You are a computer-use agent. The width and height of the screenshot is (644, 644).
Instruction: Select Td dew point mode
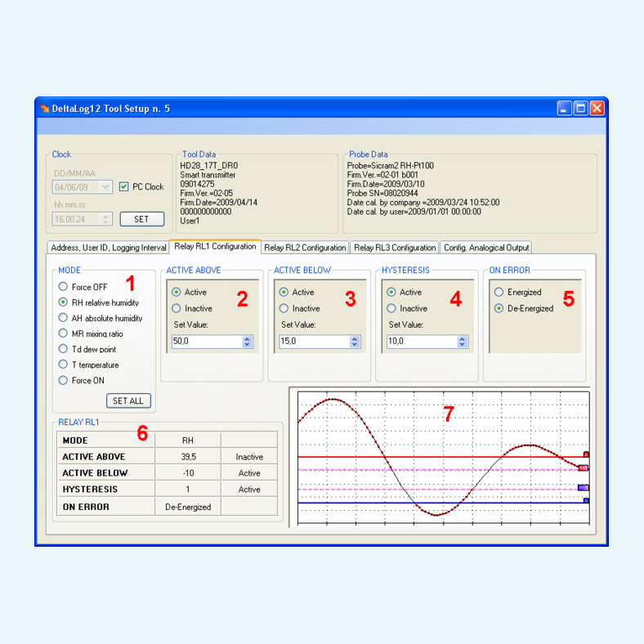point(63,349)
